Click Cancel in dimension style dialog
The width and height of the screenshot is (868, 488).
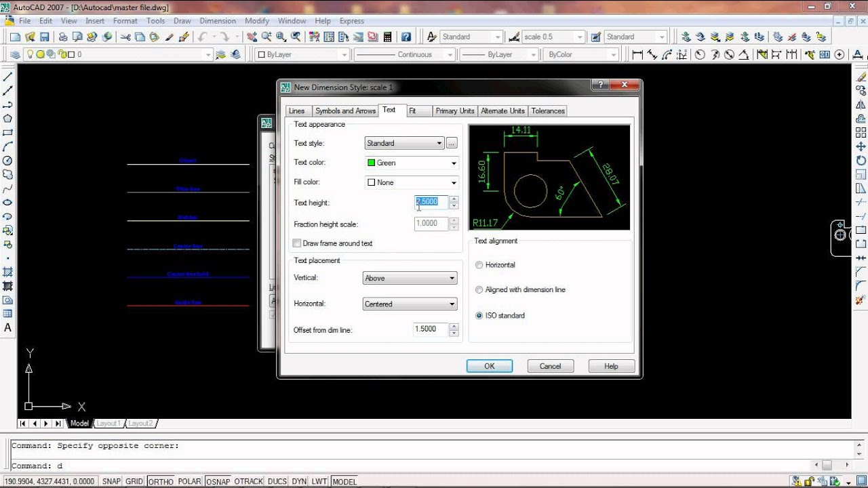551,366
